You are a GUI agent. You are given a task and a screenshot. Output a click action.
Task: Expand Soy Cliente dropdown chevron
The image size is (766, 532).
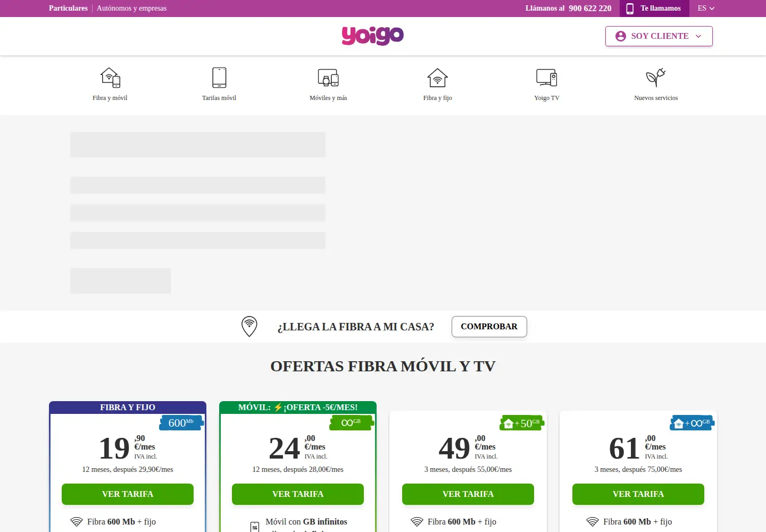(x=698, y=36)
